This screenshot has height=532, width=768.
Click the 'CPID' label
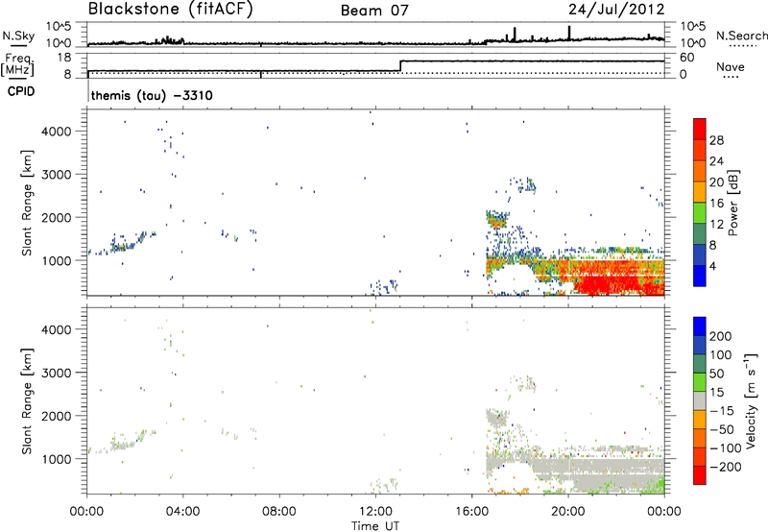(21, 91)
